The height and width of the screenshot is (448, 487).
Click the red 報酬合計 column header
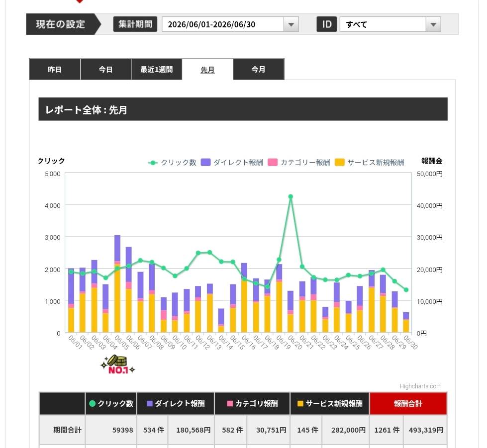click(x=408, y=403)
